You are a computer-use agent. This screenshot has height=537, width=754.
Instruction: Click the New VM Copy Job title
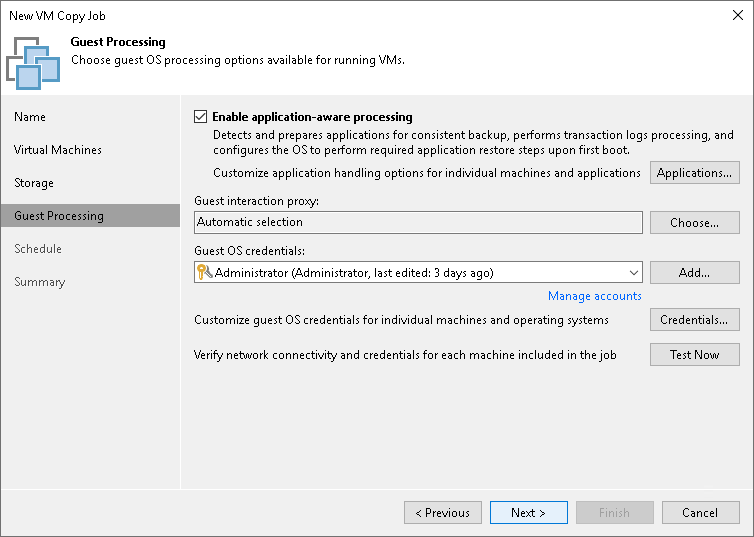(x=57, y=16)
